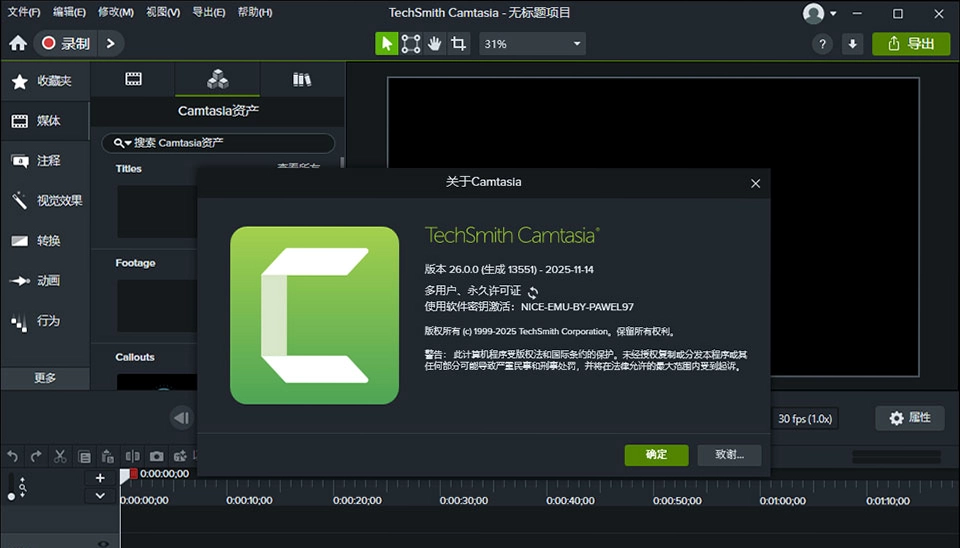This screenshot has width=960, height=548.
Task: Open the 视图(V) menu
Action: (163, 12)
